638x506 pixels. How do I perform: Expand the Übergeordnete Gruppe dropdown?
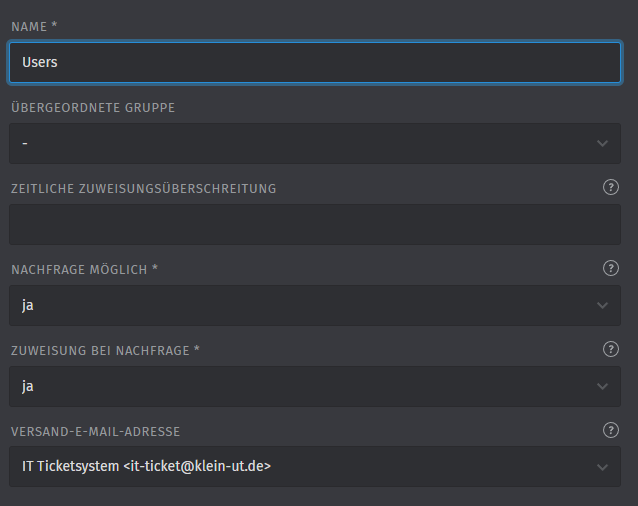[300, 144]
